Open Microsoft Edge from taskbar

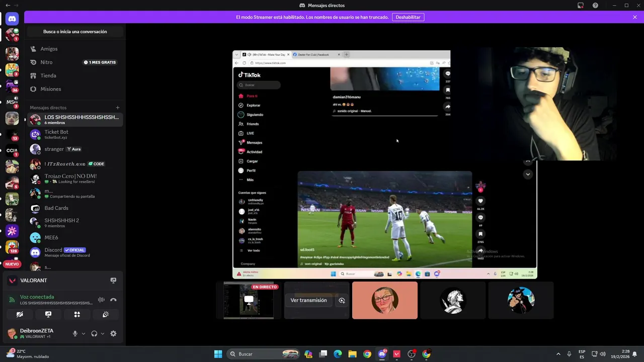(338, 354)
